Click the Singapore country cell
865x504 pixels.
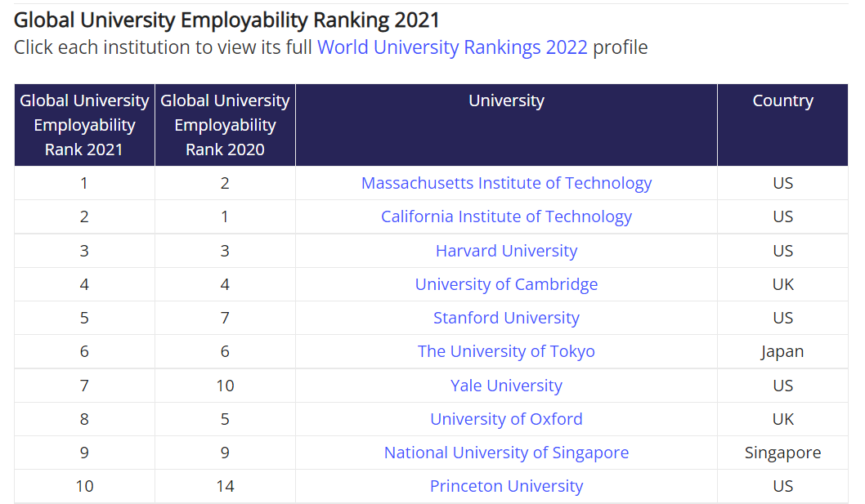(782, 453)
